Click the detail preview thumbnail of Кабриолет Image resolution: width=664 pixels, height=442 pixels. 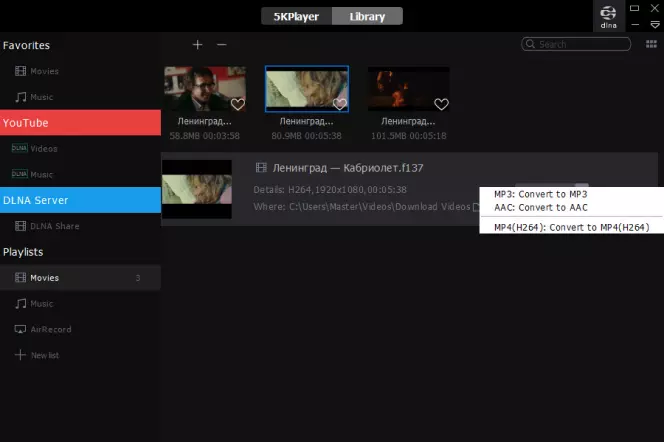pyautogui.click(x=197, y=189)
